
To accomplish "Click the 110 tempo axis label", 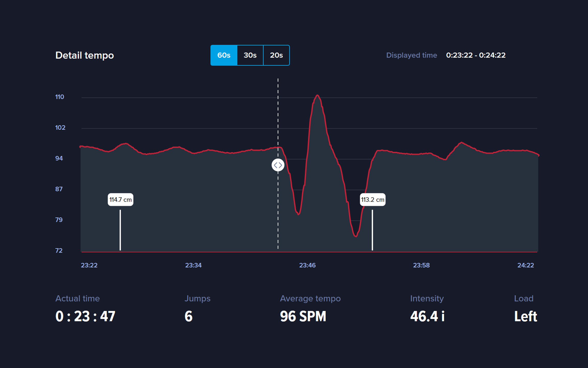I will [59, 97].
